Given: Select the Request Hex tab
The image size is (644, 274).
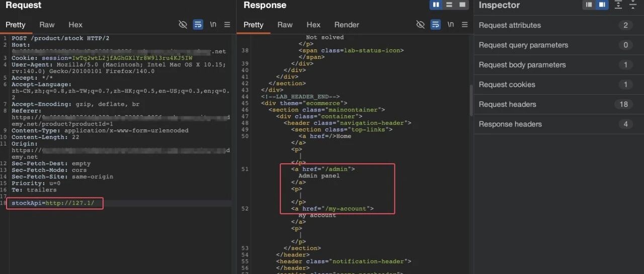Looking at the screenshot, I should pos(75,25).
